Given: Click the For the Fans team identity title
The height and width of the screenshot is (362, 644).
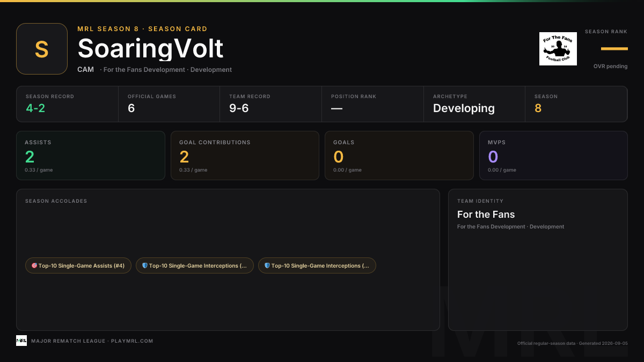Looking at the screenshot, I should pyautogui.click(x=486, y=215).
